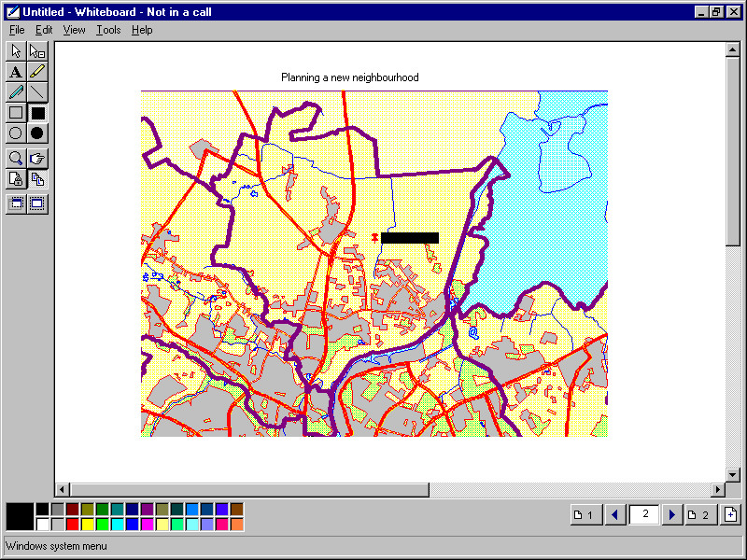The width and height of the screenshot is (747, 560).
Task: Minimize the Whiteboard window
Action: 701,12
